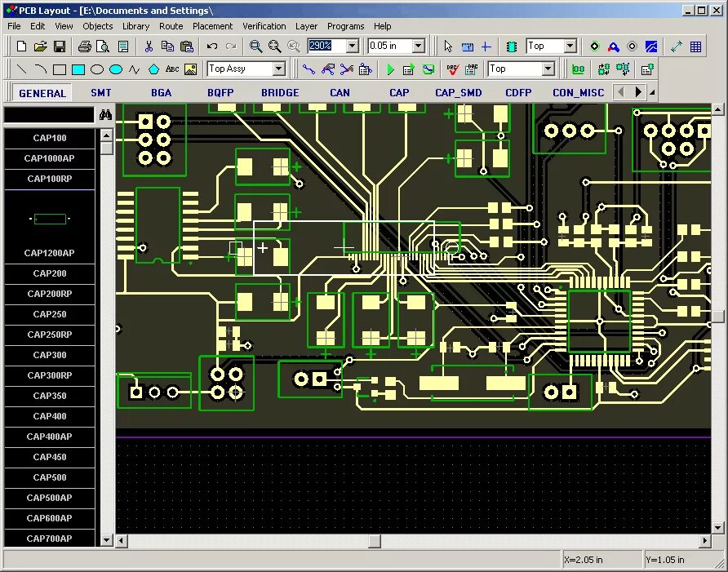Viewport: 728px width, 572px height.
Task: Run DRC check with red checkmark
Action: (453, 69)
